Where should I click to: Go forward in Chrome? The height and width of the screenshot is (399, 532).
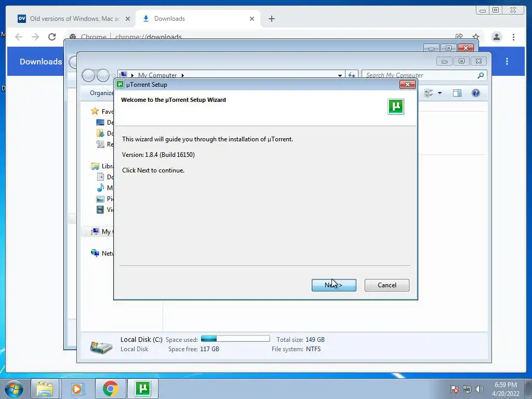(35, 37)
